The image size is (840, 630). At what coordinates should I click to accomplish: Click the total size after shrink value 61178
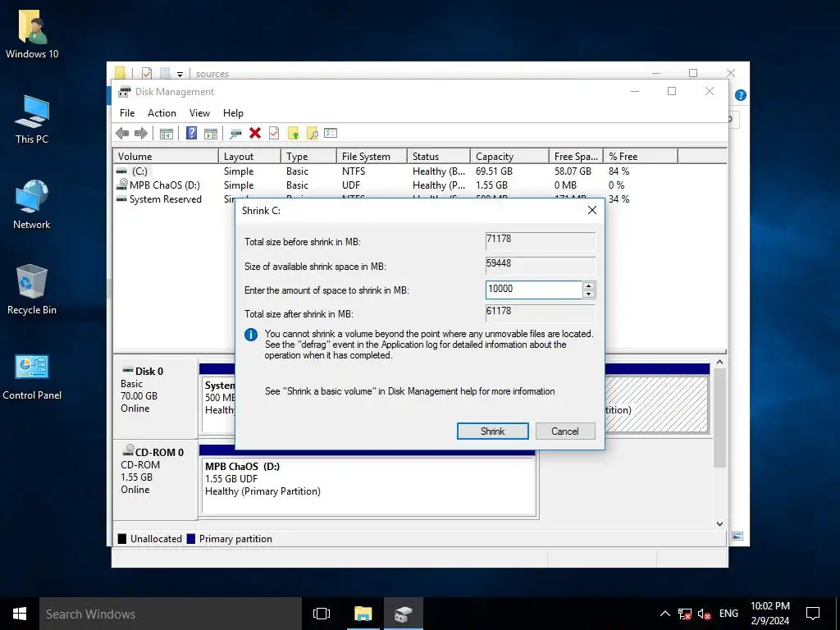[x=540, y=313]
